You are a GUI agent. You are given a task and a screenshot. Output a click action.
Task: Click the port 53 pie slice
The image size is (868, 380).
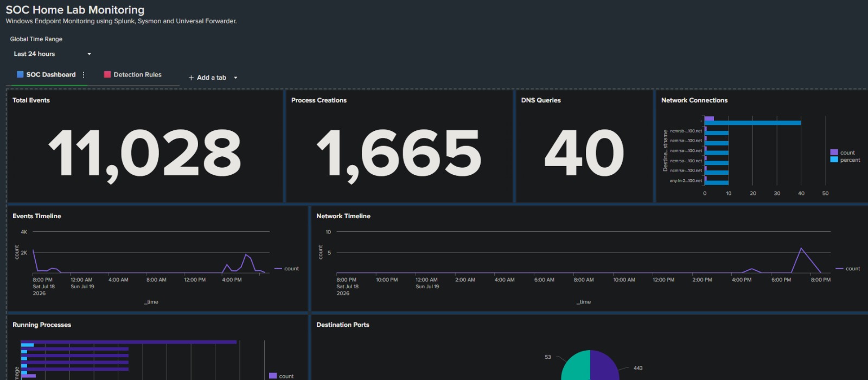pyautogui.click(x=576, y=365)
